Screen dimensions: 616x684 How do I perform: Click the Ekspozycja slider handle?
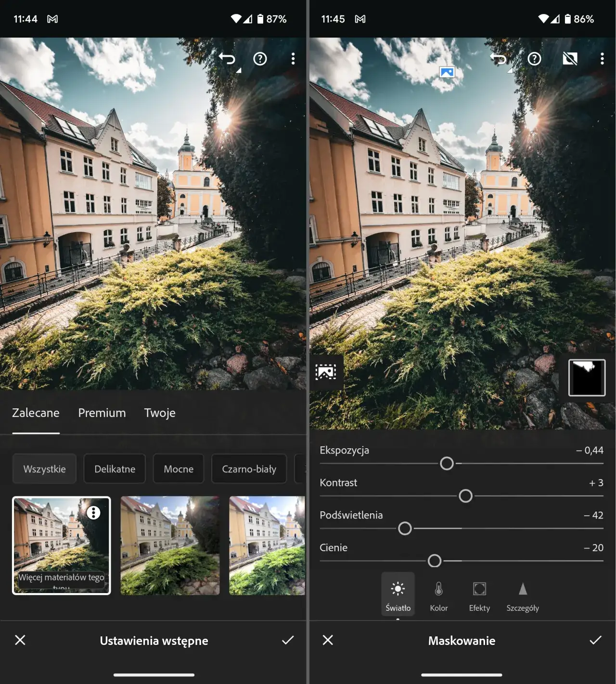[x=447, y=464]
